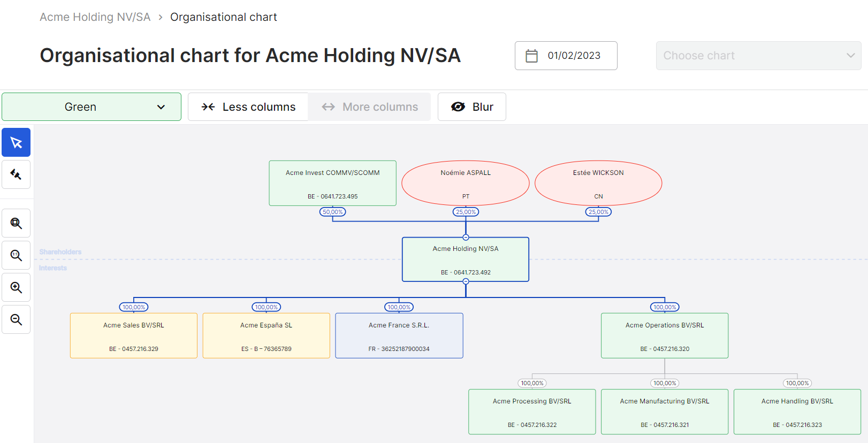Image resolution: width=868 pixels, height=443 pixels.
Task: Click the calendar icon next to the date
Action: (531, 56)
